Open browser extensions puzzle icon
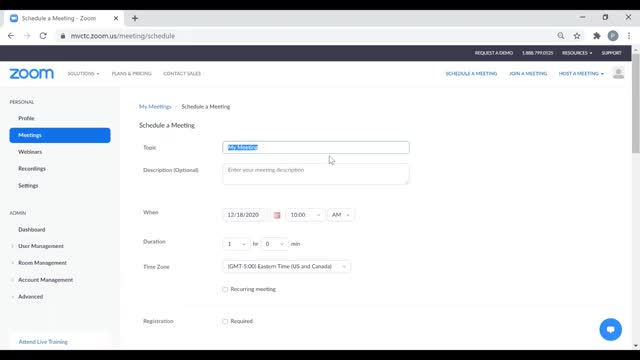640x360 pixels. click(x=597, y=36)
